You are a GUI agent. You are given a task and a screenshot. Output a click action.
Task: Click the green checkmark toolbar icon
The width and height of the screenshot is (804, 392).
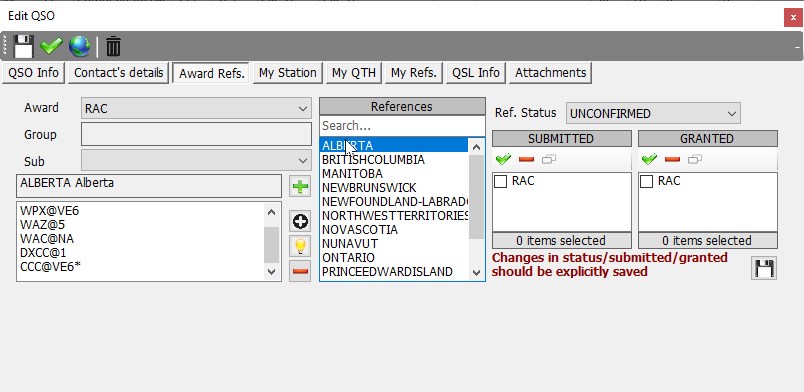tap(51, 46)
